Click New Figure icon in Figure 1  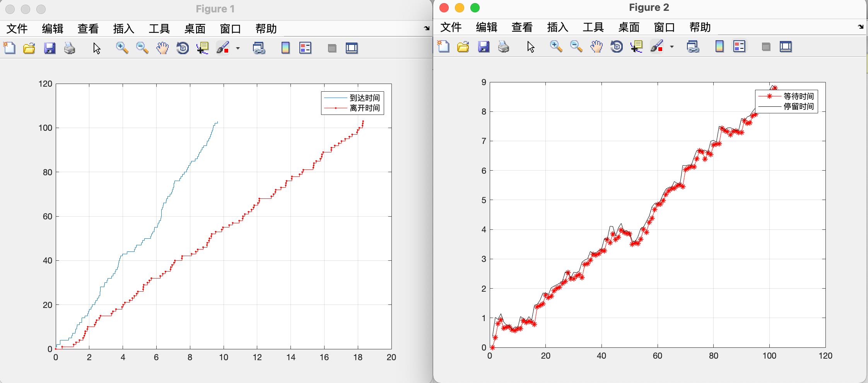[9, 48]
